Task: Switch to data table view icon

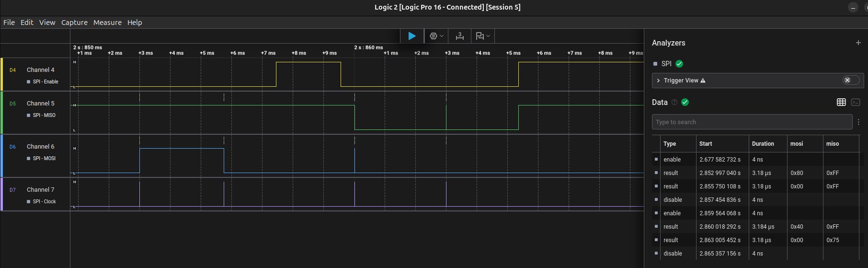Action: 841,102
